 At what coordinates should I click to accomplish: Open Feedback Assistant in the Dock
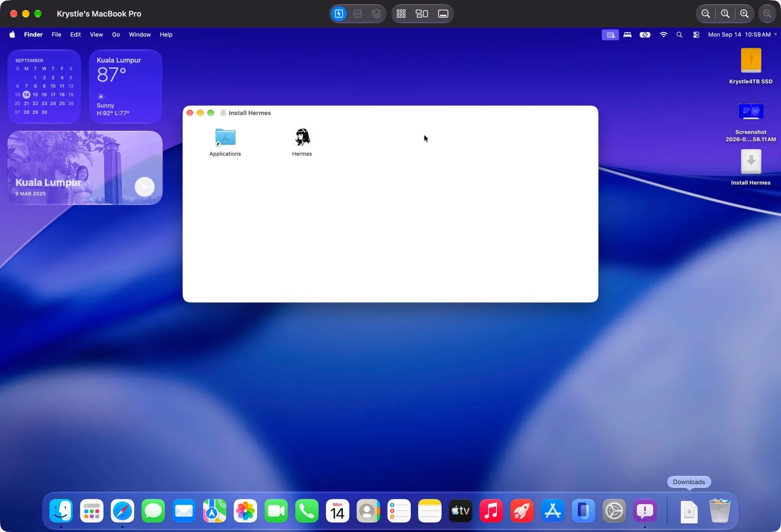point(645,510)
